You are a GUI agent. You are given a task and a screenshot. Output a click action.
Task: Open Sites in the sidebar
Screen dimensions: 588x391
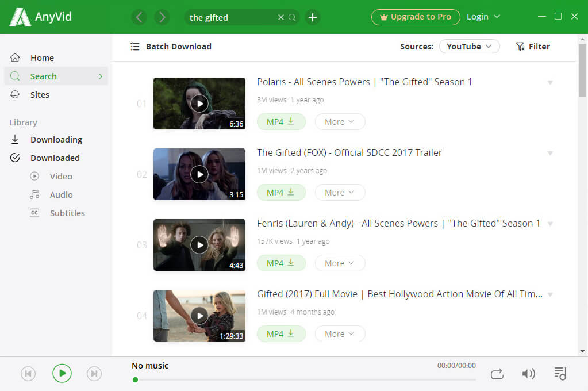point(40,94)
